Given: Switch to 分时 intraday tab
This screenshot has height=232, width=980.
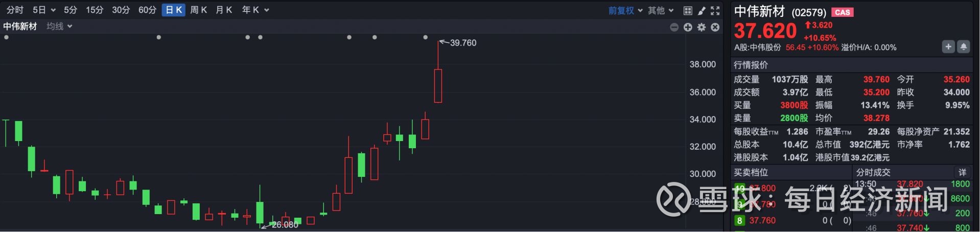Looking at the screenshot, I should tap(15, 10).
